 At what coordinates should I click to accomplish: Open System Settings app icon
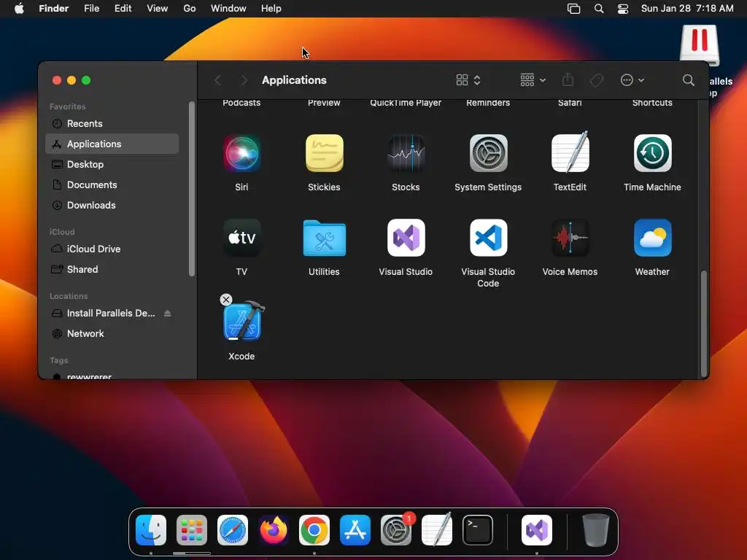tap(488, 153)
